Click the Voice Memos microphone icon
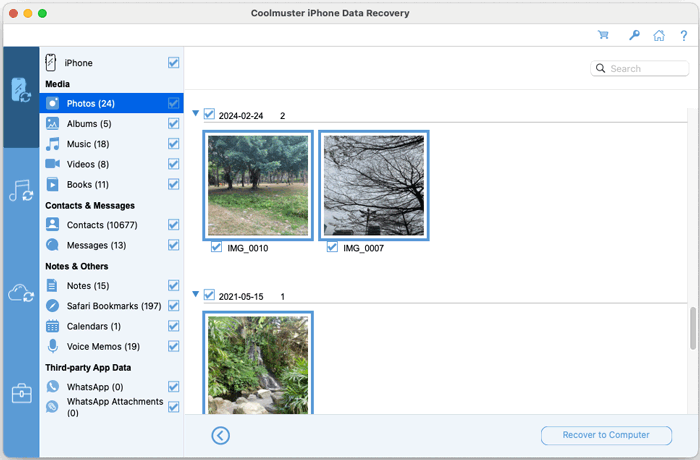The image size is (700, 460). (x=53, y=346)
